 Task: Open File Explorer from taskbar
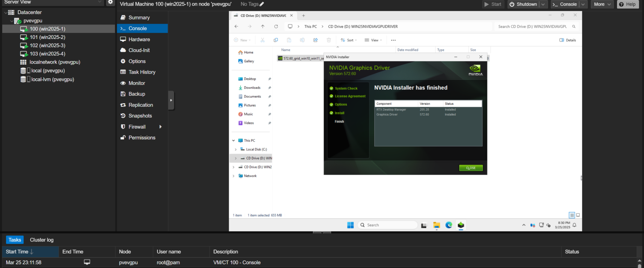coord(436,225)
